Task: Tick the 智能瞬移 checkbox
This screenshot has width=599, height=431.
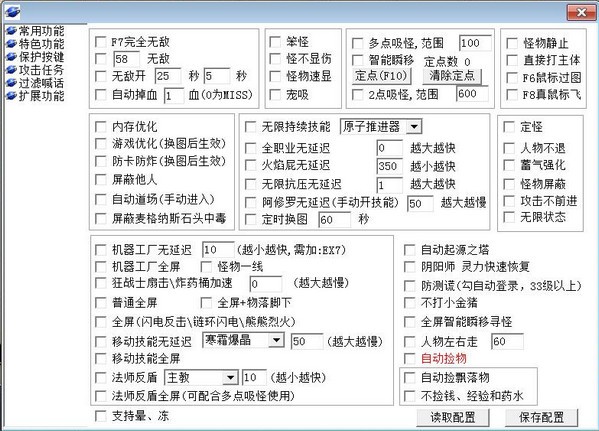Action: click(357, 60)
